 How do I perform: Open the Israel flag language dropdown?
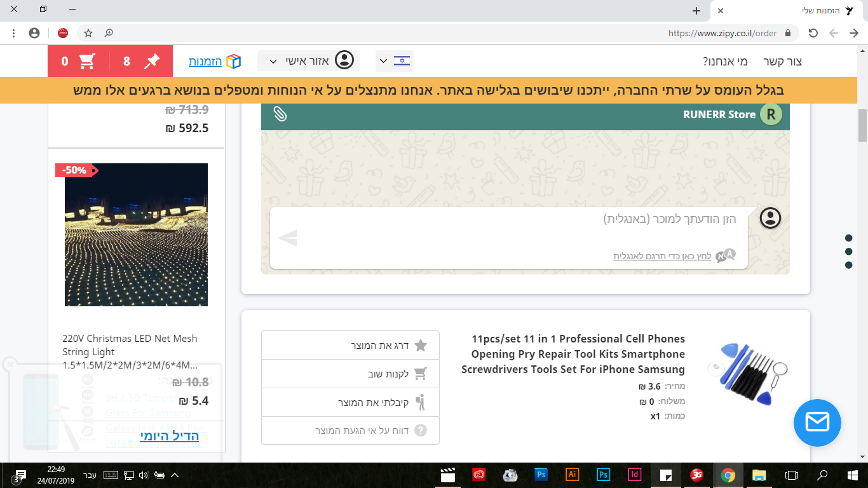click(395, 61)
